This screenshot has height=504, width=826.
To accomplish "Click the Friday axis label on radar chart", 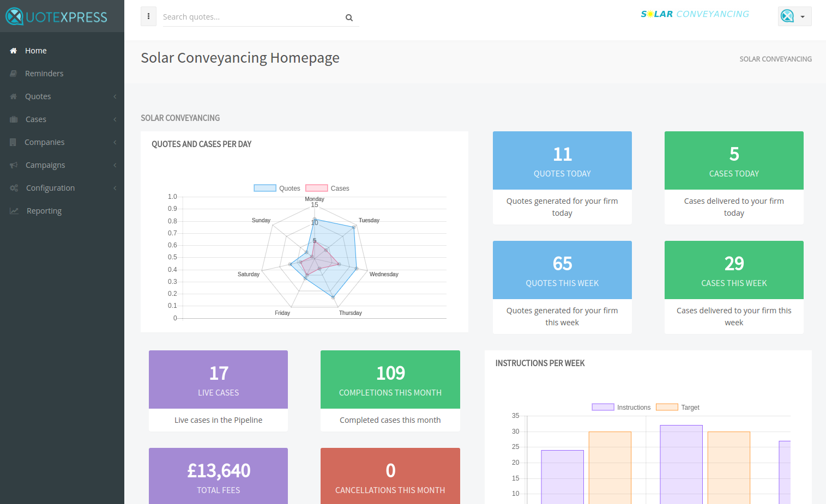I will (282, 313).
